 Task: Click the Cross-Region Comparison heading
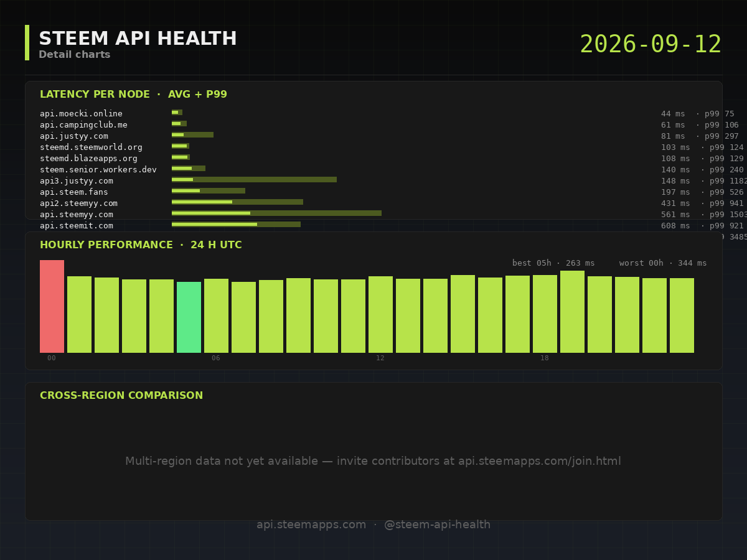[121, 396]
